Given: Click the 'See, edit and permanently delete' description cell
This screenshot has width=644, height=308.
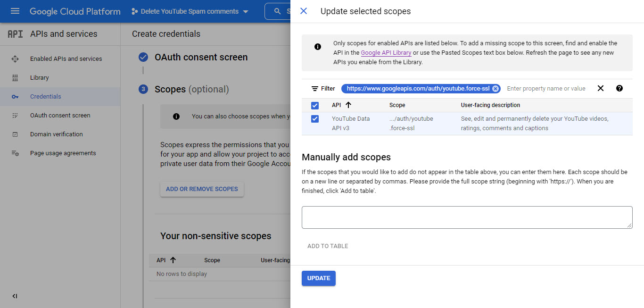Looking at the screenshot, I should pyautogui.click(x=535, y=124).
